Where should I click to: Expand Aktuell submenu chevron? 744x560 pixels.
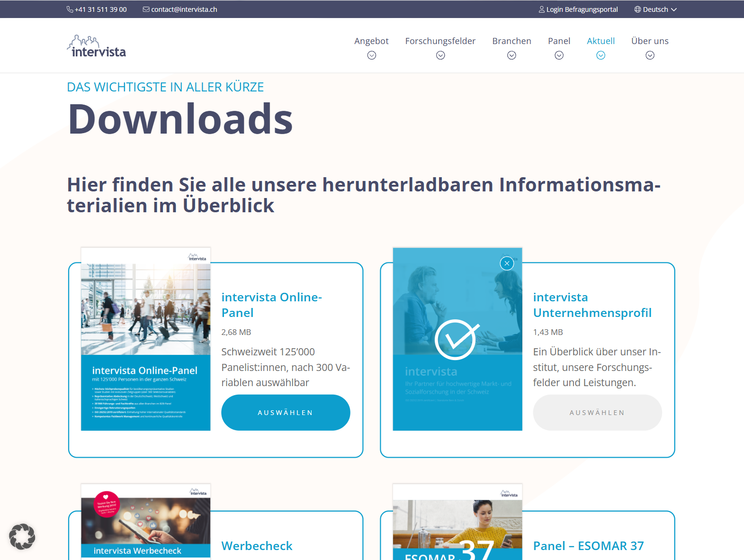pyautogui.click(x=601, y=55)
